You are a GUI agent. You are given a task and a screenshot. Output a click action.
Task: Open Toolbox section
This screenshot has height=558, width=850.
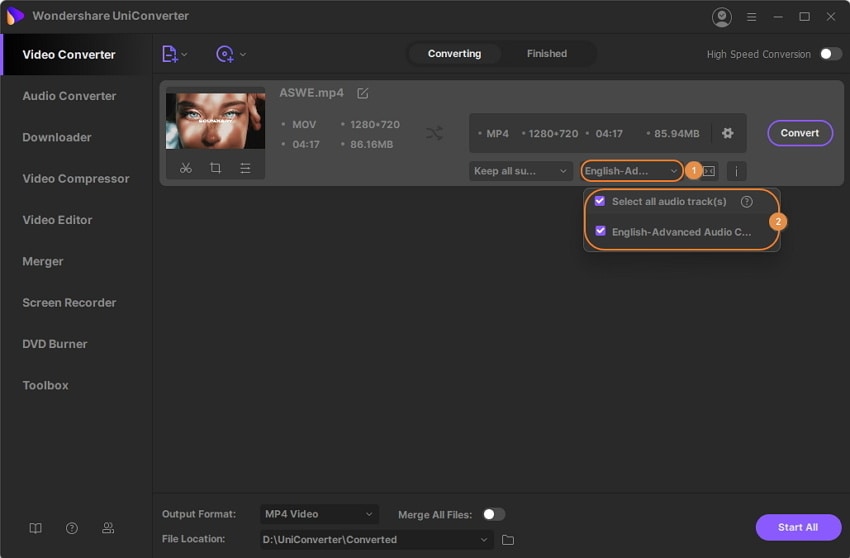(x=45, y=386)
